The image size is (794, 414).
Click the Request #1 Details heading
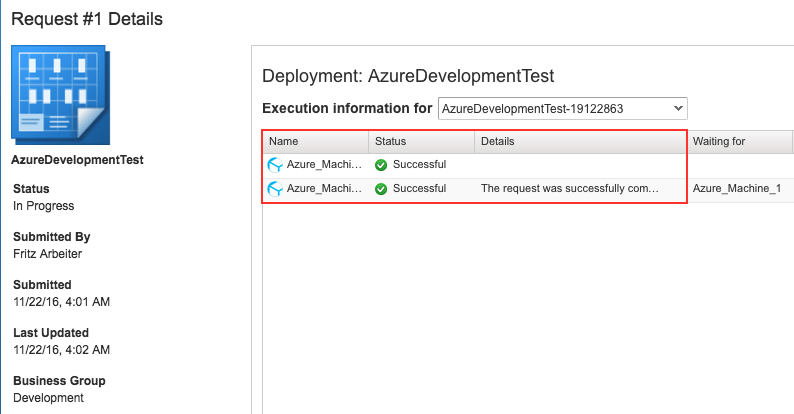(x=87, y=19)
